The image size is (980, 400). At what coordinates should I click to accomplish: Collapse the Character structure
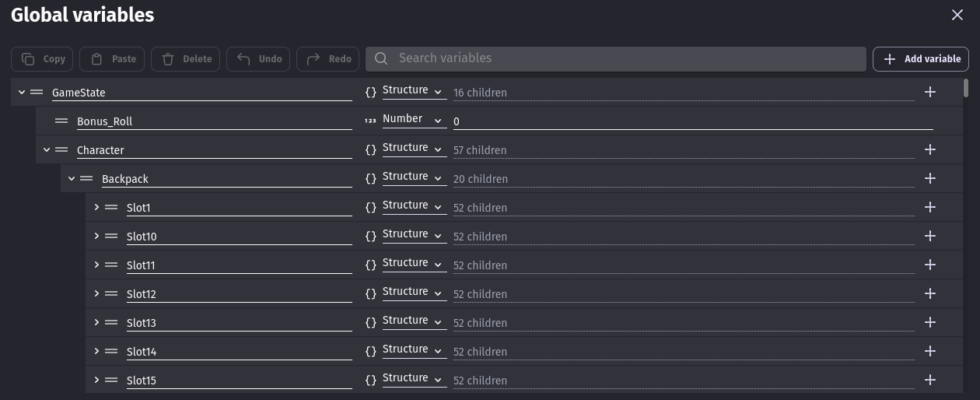[x=47, y=150]
